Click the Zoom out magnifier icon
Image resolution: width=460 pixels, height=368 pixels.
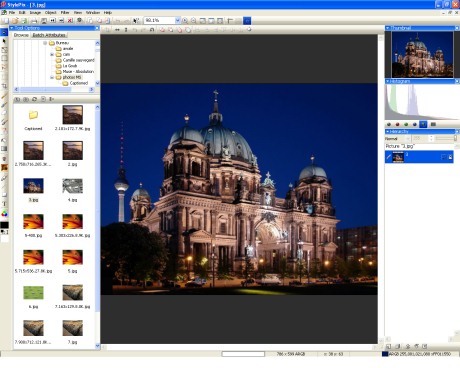(x=194, y=21)
